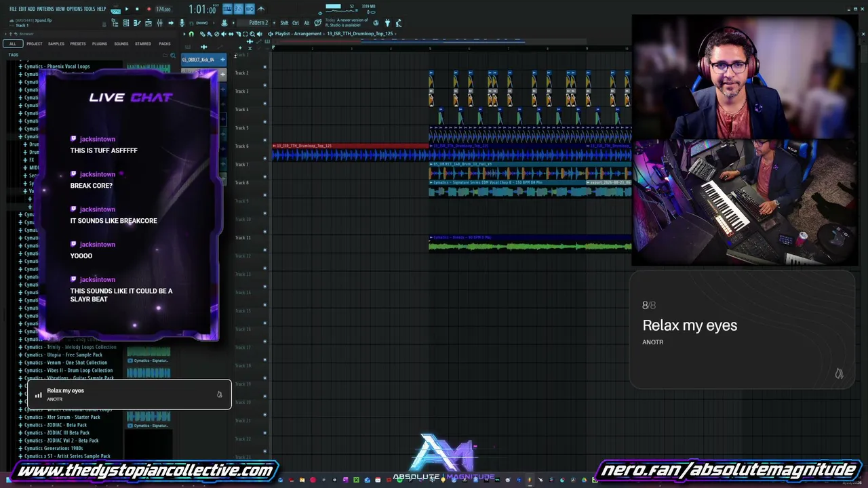Toggle the Alt key button
This screenshot has width=868, height=488.
tap(307, 23)
